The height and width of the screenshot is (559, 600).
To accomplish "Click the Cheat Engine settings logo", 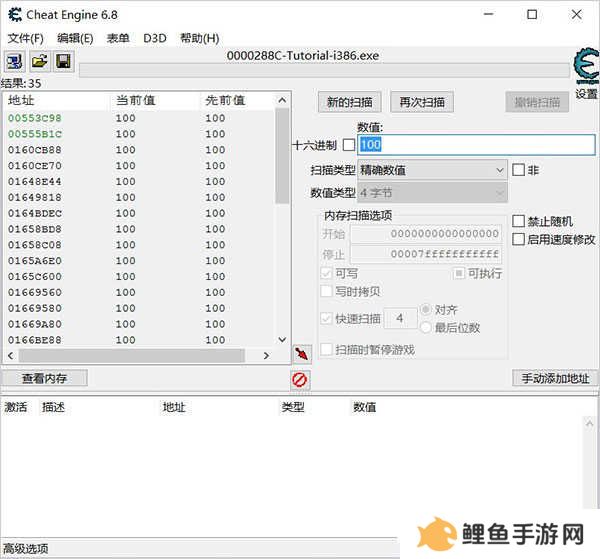I will tap(586, 65).
